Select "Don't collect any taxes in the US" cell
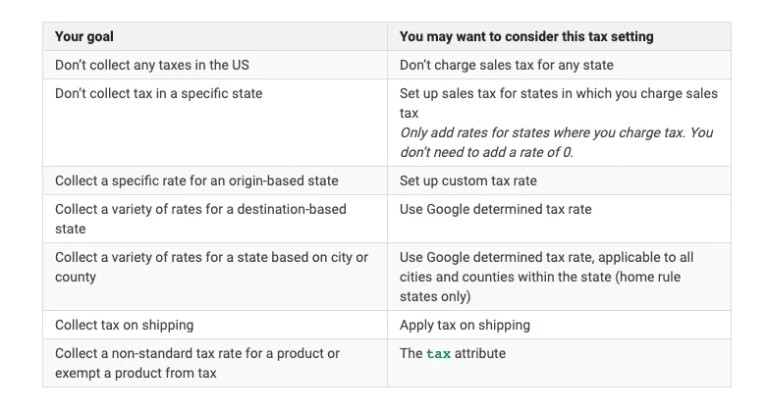This screenshot has width=768, height=413. [x=152, y=65]
